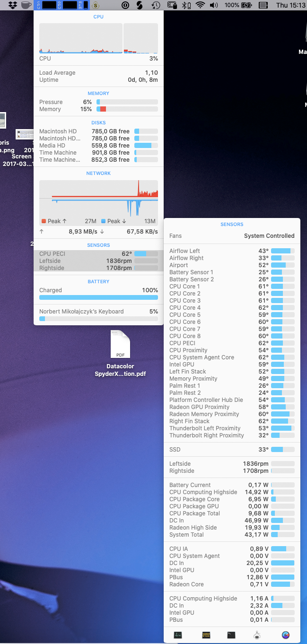Select the Memory Proximity 49° sensor

point(232,379)
